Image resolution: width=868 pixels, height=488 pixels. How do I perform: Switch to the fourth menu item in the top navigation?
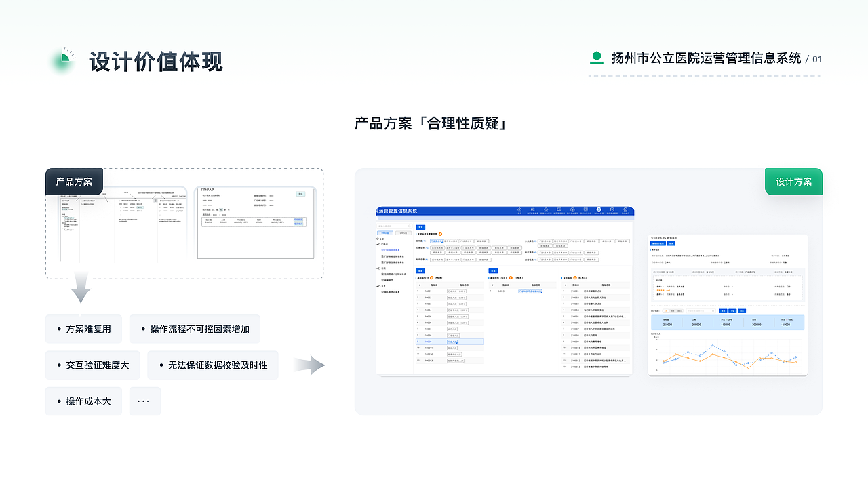tap(559, 209)
